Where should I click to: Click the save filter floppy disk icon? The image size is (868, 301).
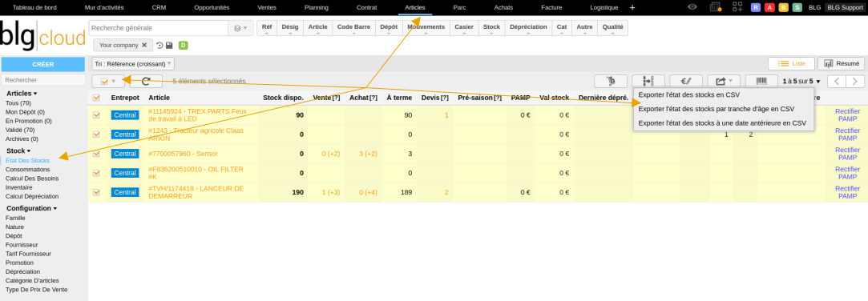click(169, 46)
